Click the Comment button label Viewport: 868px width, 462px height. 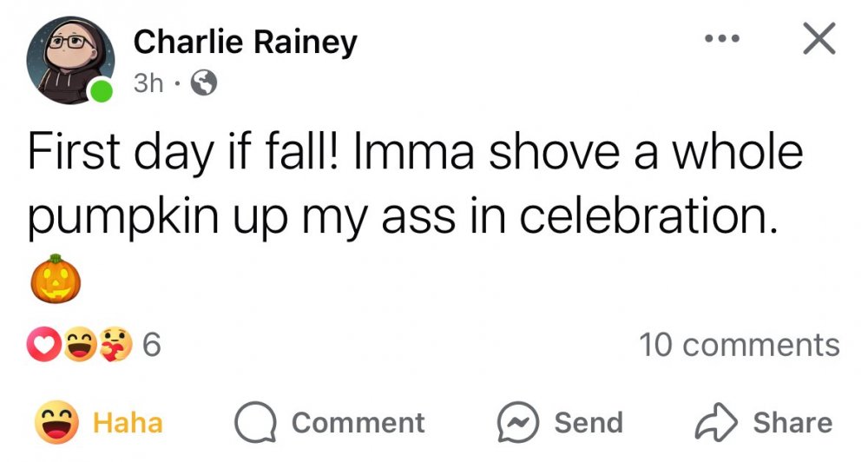pyautogui.click(x=358, y=423)
